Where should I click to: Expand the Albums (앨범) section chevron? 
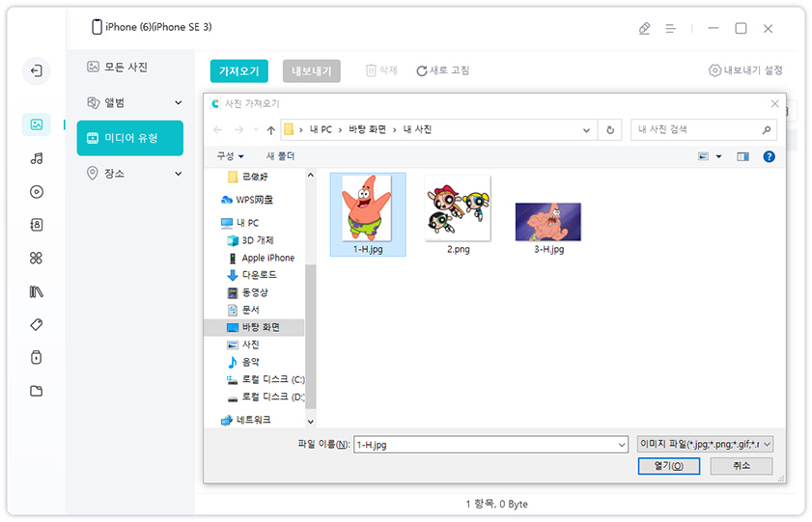click(179, 102)
